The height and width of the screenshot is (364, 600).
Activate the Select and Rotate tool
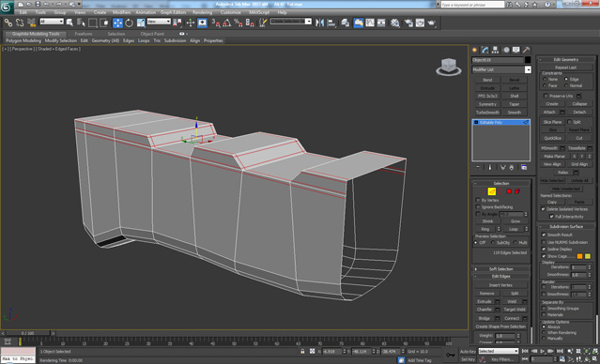130,23
